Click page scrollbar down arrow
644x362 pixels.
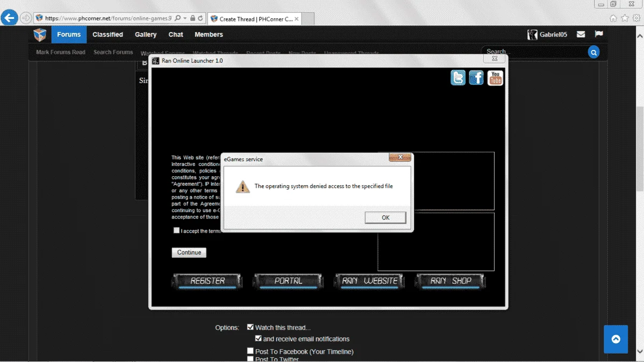click(x=640, y=351)
